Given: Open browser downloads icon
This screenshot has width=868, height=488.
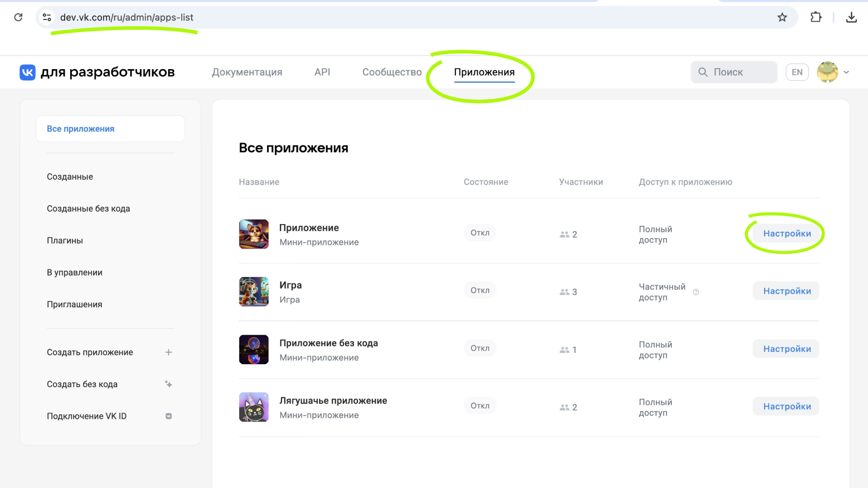Looking at the screenshot, I should coord(851,17).
